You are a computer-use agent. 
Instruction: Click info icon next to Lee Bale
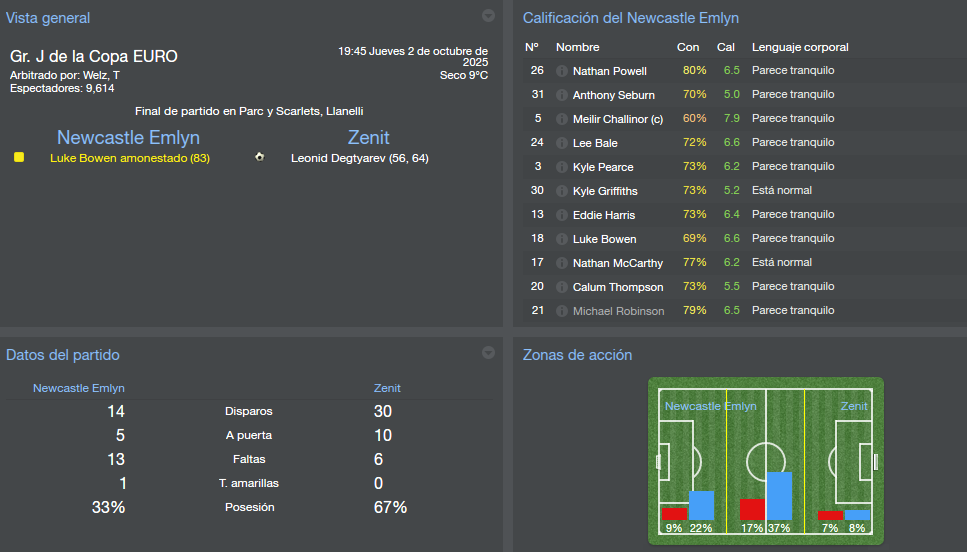click(x=561, y=143)
